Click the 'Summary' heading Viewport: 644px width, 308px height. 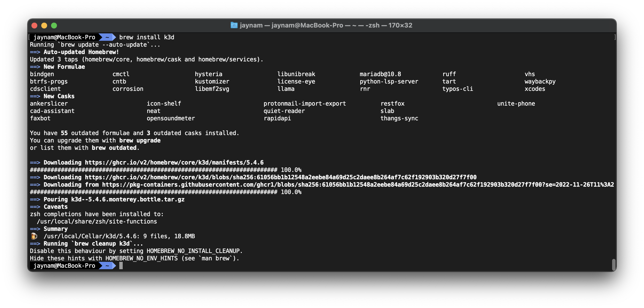[x=55, y=229]
